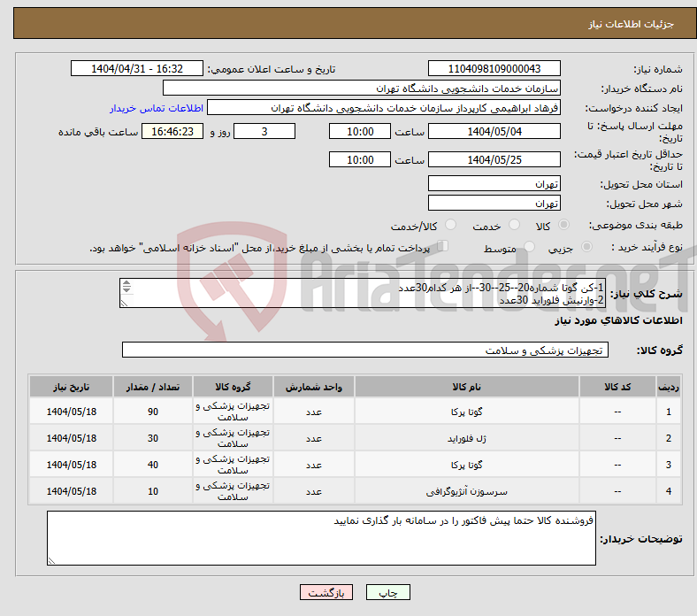The image size is (697, 616).
Task: Click the ژل فلوراید item in row 2
Action: 466,438
